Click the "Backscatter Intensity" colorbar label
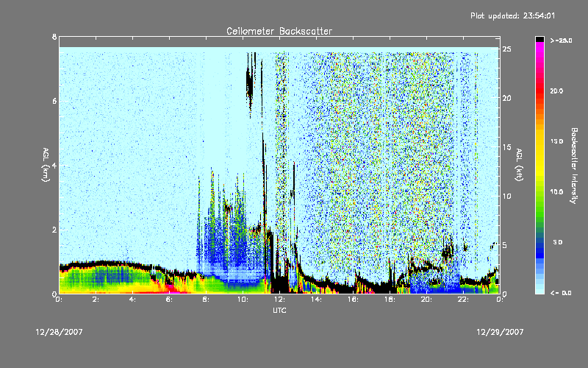This screenshot has width=588, height=368. [x=573, y=166]
